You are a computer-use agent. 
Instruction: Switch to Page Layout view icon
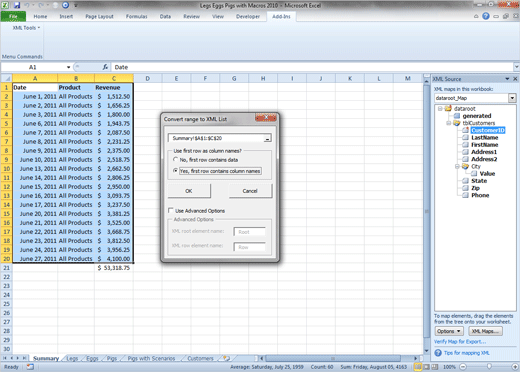pos(426,367)
